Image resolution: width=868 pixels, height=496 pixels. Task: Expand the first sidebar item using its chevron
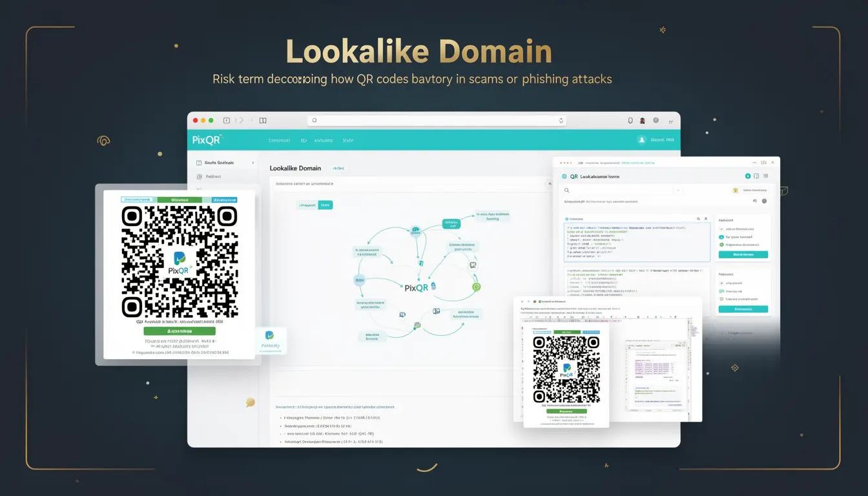click(x=253, y=163)
